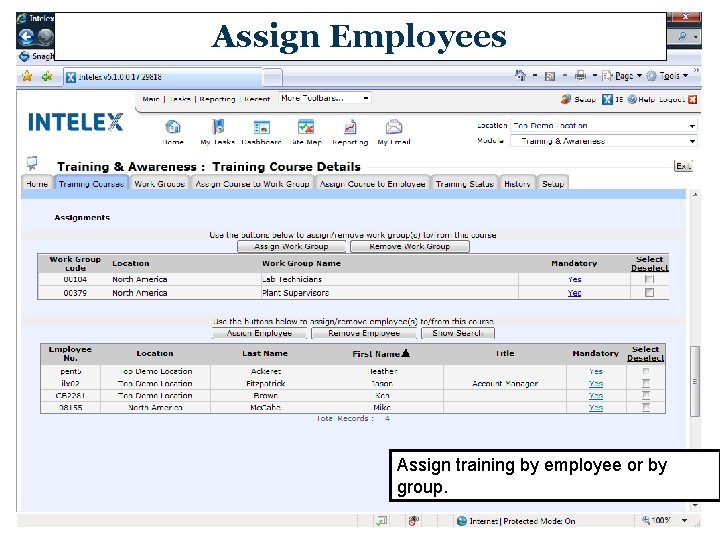Click the Show Search button

(x=457, y=333)
